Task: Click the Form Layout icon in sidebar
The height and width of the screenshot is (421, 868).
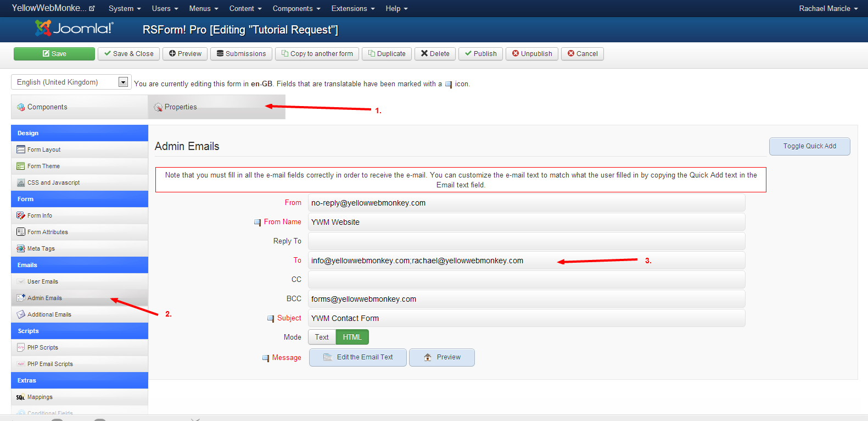Action: 21,149
